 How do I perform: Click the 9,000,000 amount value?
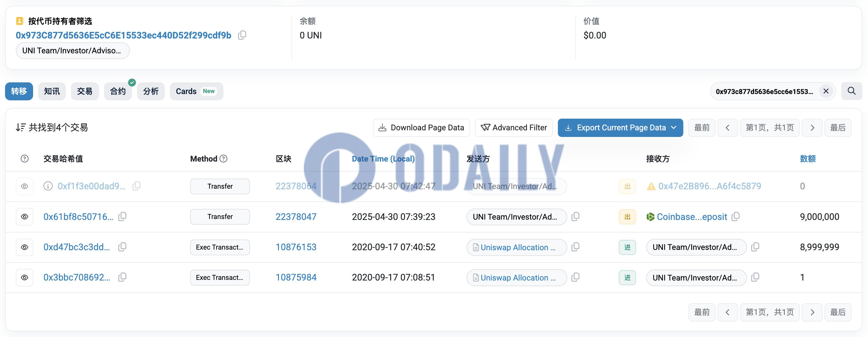tap(819, 216)
